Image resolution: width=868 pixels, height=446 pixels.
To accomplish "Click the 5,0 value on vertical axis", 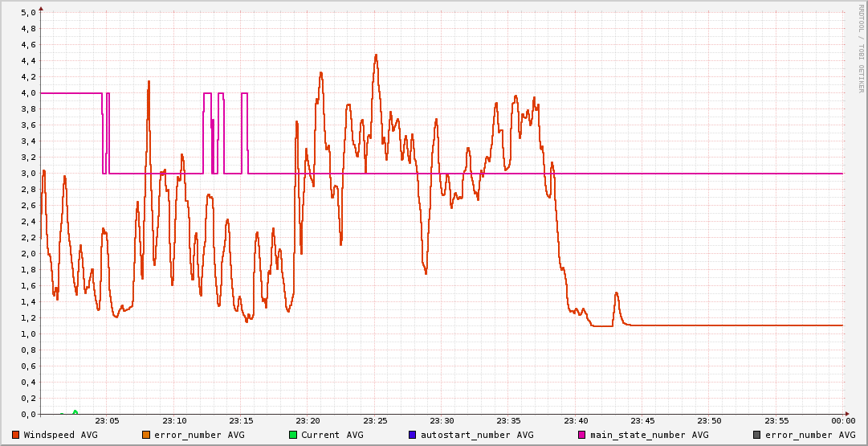I will (27, 13).
